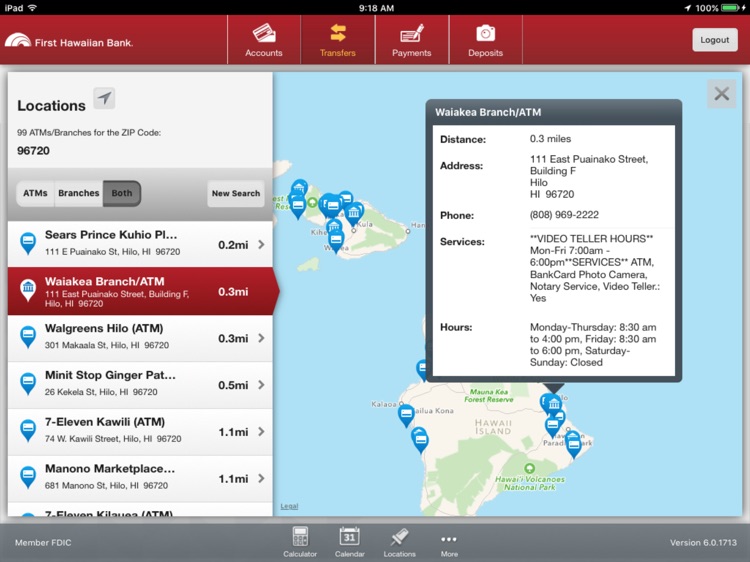Click the First Hawaiian Bank logo
Image resolution: width=750 pixels, height=562 pixels.
coord(68,41)
